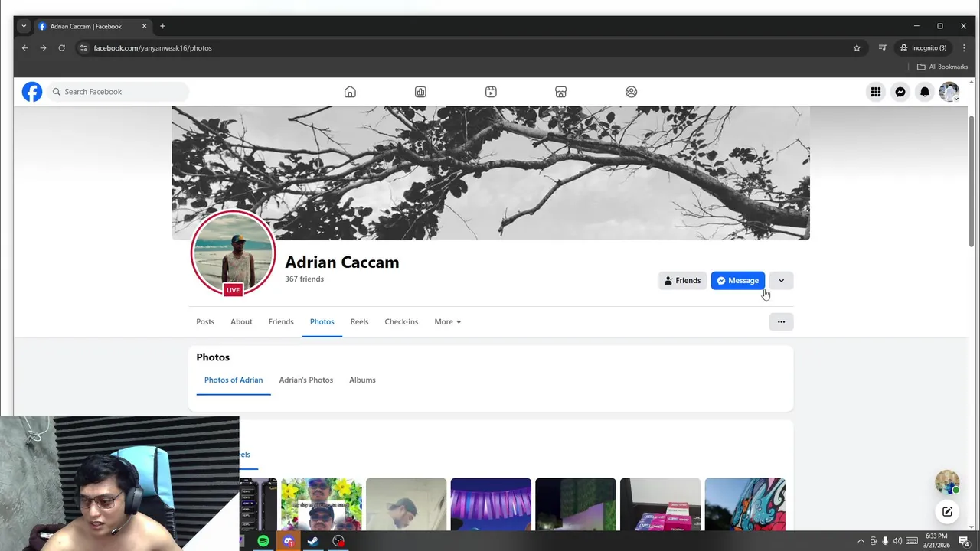
Task: Go forward using the browser forward arrow
Action: [43, 47]
